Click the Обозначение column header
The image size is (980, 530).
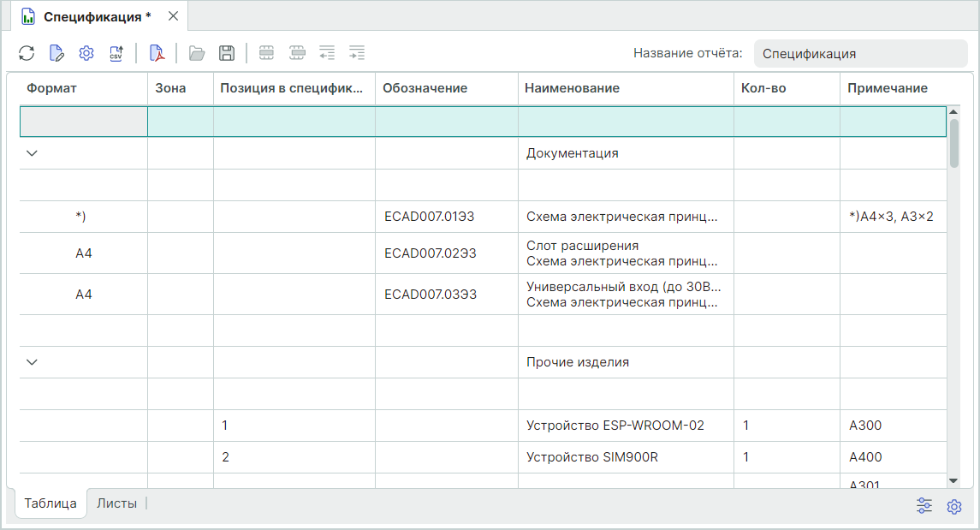pyautogui.click(x=425, y=88)
